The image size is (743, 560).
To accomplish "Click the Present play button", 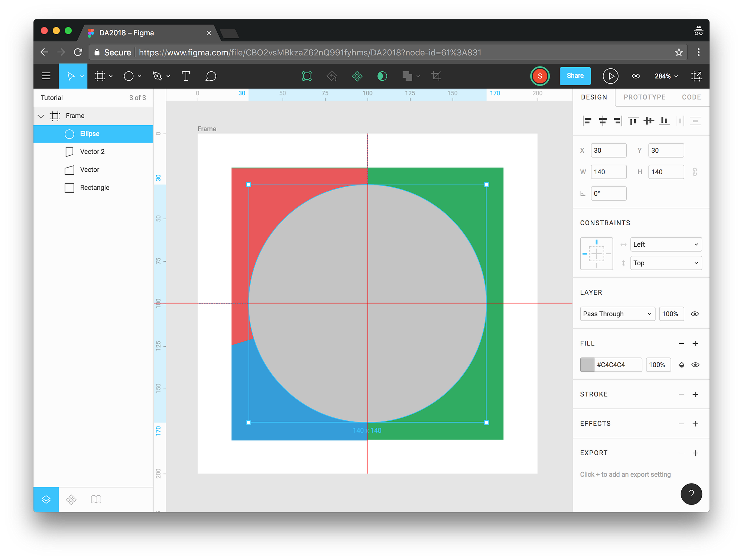I will (610, 76).
